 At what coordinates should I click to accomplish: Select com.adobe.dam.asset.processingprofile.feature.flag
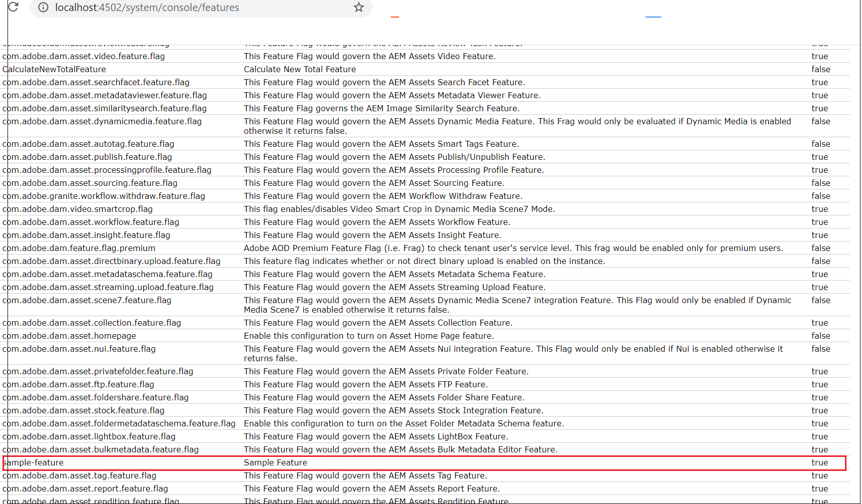click(x=107, y=170)
